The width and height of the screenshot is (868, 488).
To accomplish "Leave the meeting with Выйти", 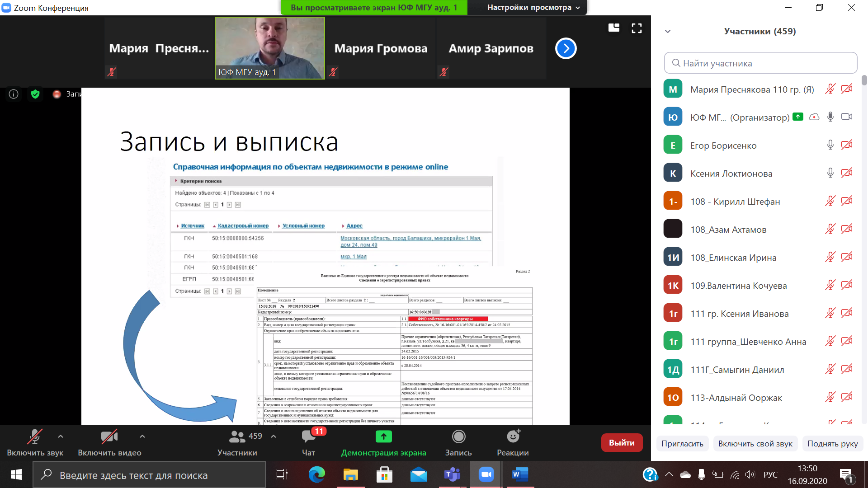I will tap(622, 443).
